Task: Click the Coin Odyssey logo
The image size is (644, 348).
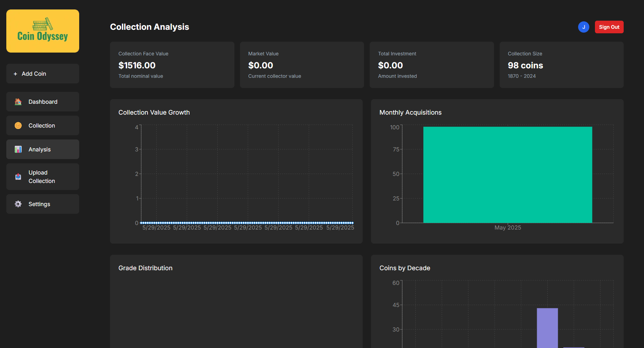Action: pos(42,31)
